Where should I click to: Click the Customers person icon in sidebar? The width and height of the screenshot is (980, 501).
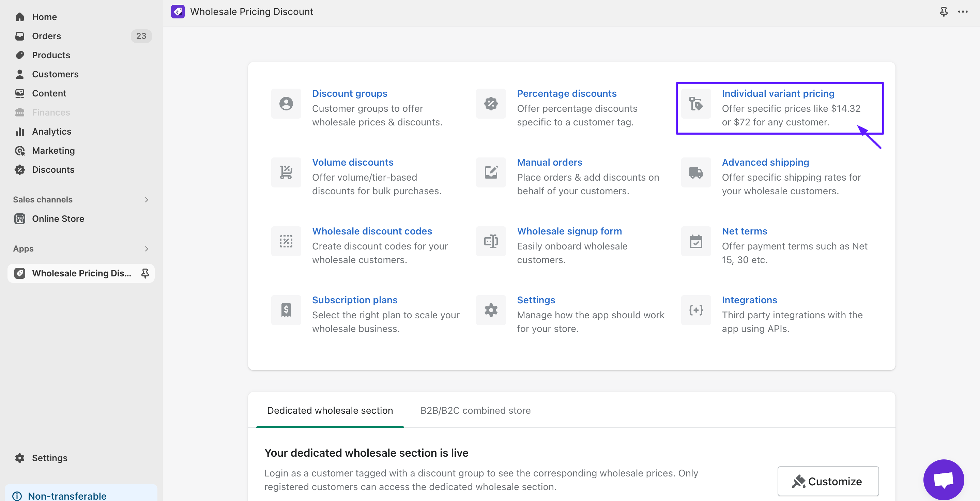[20, 74]
